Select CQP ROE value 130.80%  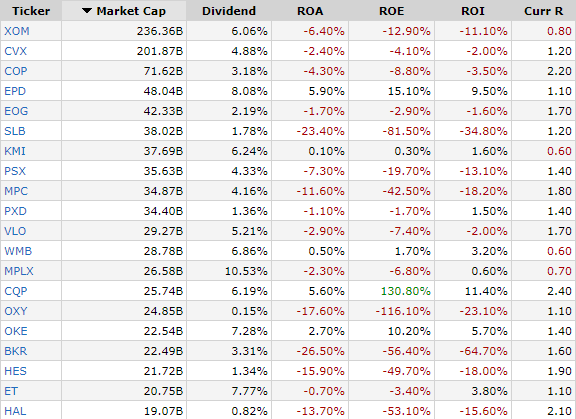[x=406, y=291]
